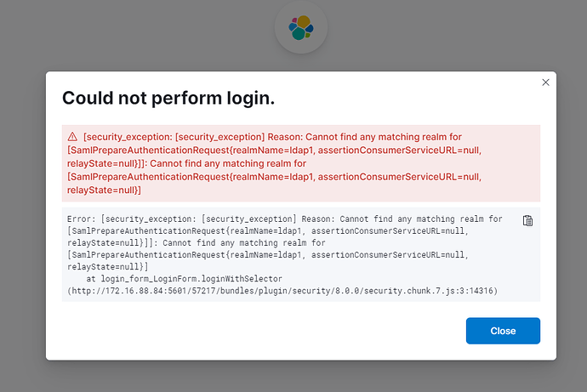The width and height of the screenshot is (587, 392).
Task: Dismiss the dialog with the X icon
Action: click(x=545, y=82)
